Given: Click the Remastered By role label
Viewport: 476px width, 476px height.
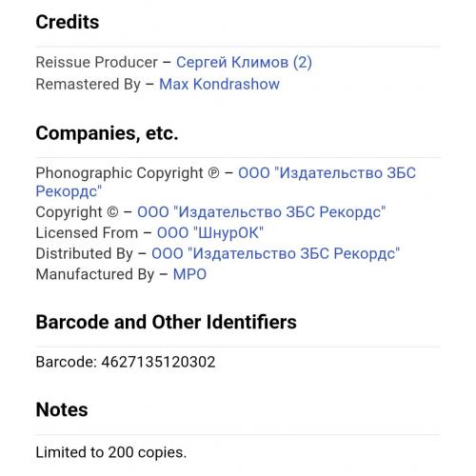Looking at the screenshot, I should (x=89, y=85).
